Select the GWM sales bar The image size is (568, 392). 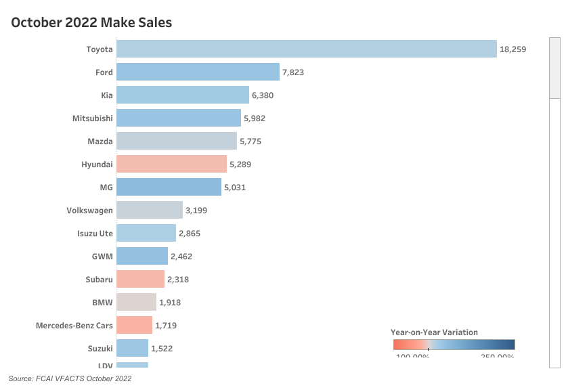tap(142, 256)
